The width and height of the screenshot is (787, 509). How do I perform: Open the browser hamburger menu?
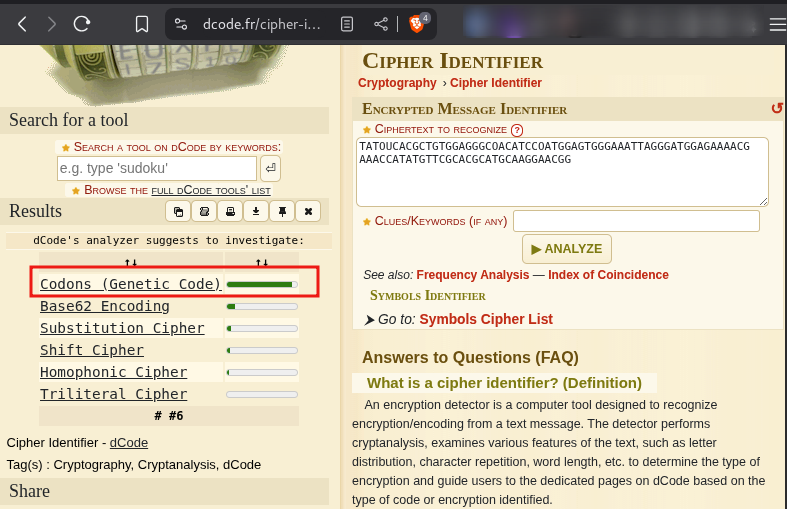(778, 24)
